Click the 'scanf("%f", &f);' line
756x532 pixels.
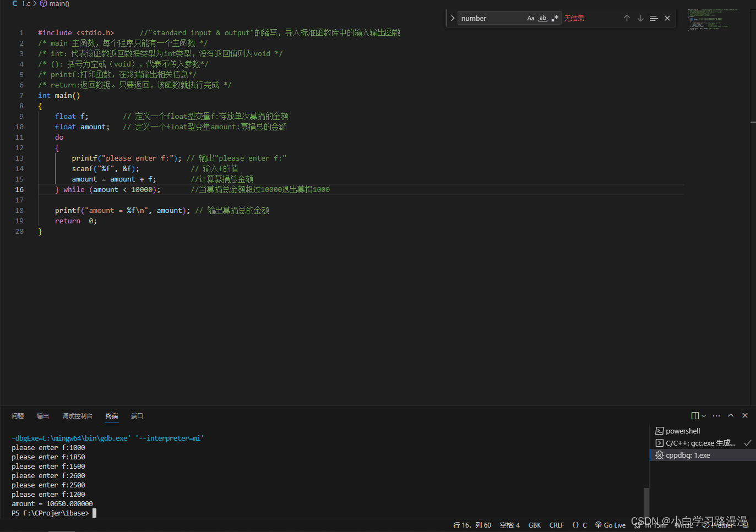106,168
